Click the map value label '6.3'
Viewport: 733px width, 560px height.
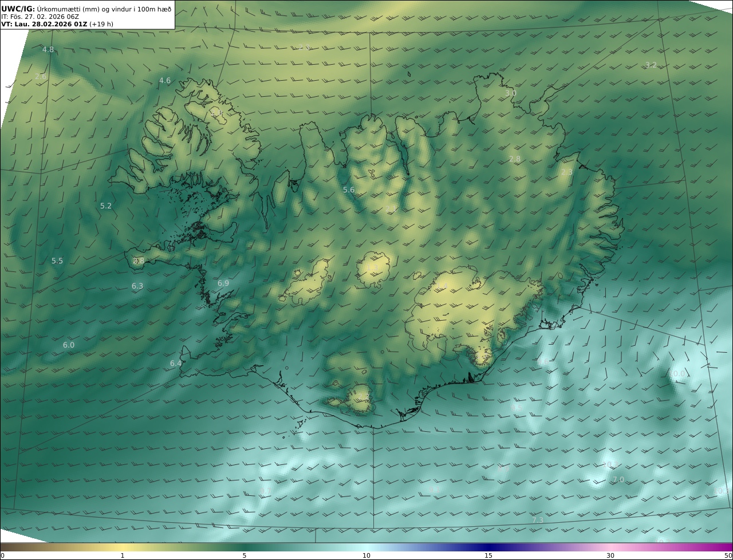point(137,286)
